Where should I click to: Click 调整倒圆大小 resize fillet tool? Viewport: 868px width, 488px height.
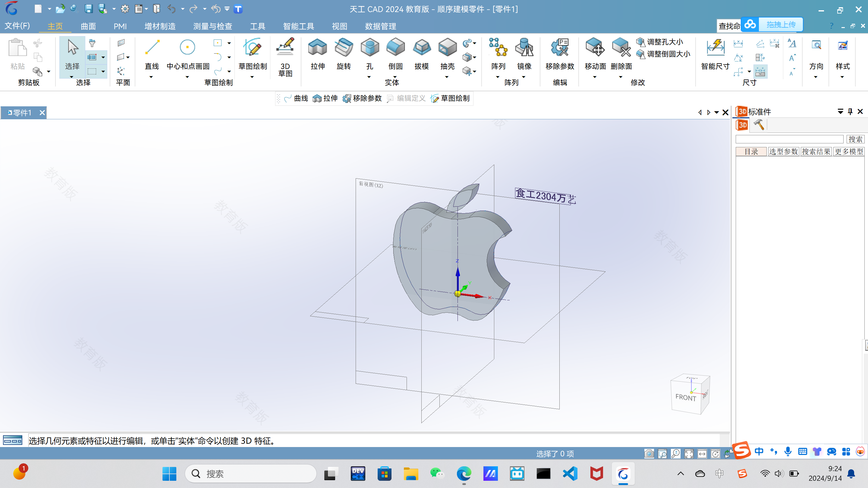pyautogui.click(x=663, y=54)
